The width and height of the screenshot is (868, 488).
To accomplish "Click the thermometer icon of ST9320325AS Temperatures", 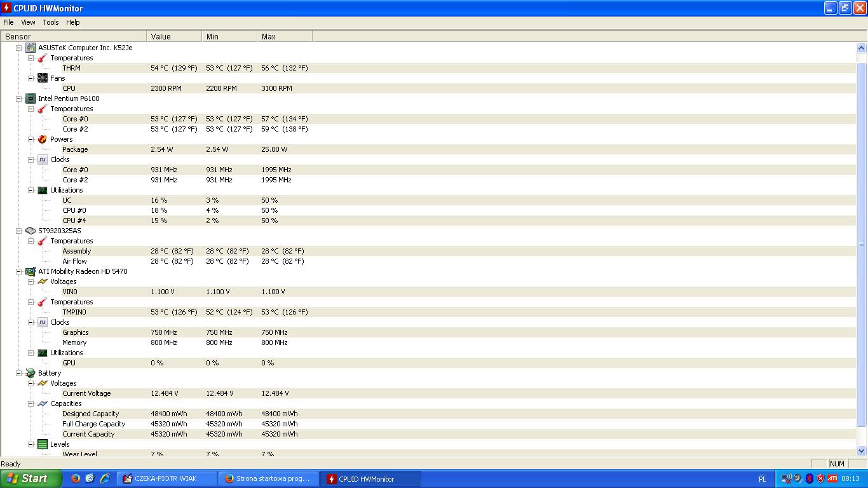I will pos(43,241).
